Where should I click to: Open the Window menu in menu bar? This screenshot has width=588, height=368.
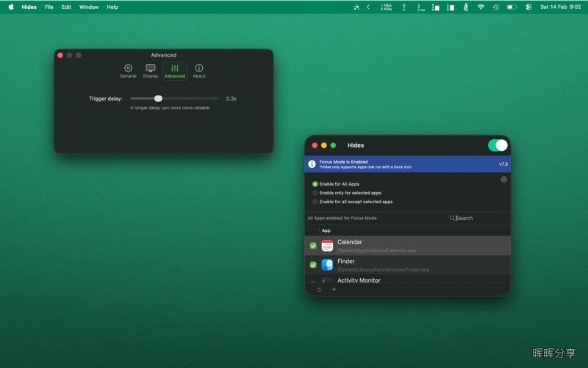(89, 7)
